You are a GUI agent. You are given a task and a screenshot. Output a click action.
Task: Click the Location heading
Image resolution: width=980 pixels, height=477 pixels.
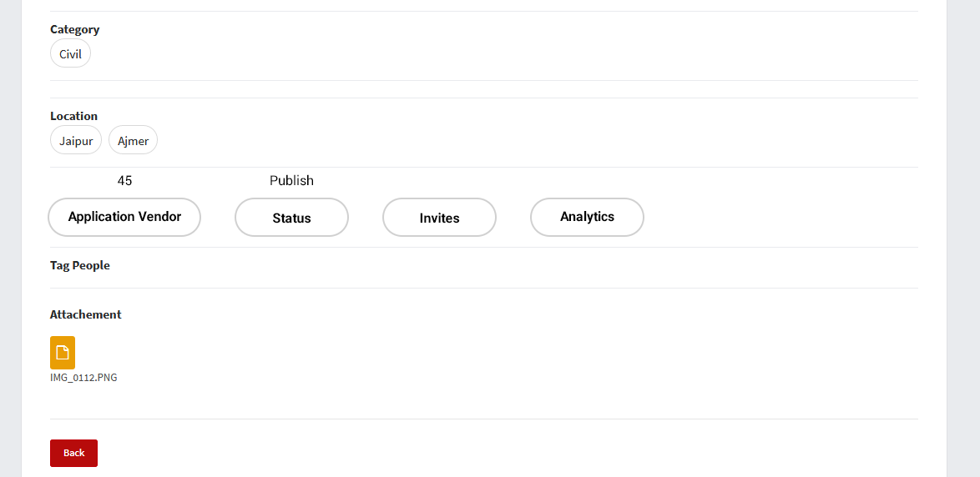pyautogui.click(x=73, y=117)
